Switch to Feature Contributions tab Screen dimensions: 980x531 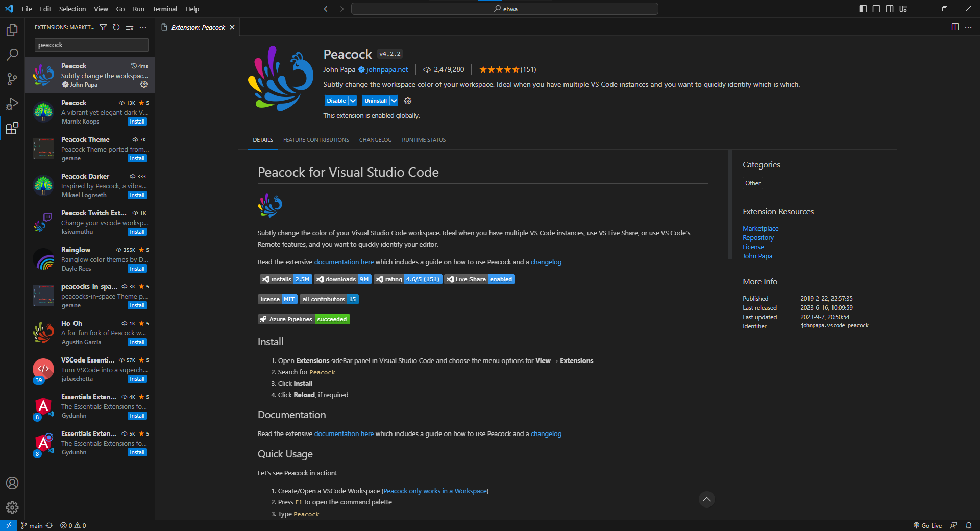click(316, 140)
